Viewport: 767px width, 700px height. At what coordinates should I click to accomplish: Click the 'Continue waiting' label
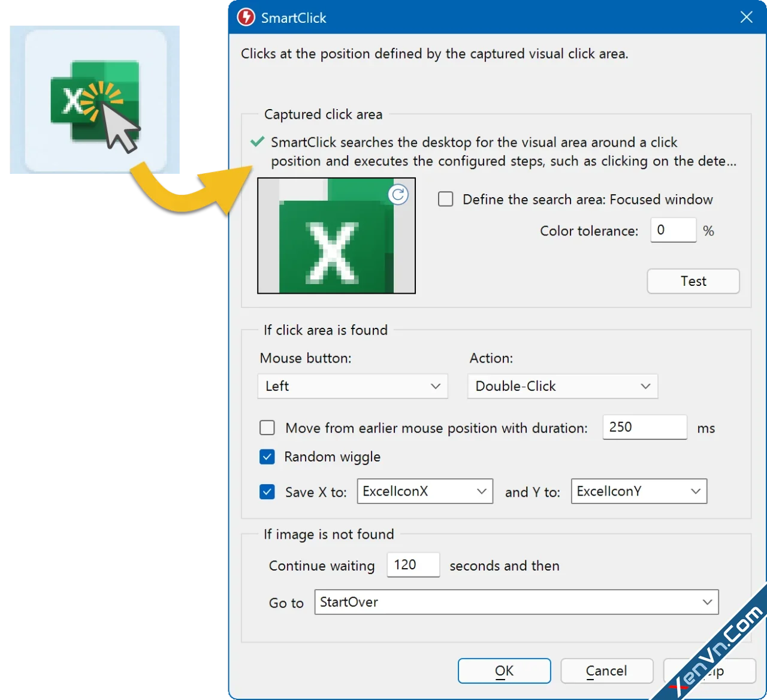[322, 566]
